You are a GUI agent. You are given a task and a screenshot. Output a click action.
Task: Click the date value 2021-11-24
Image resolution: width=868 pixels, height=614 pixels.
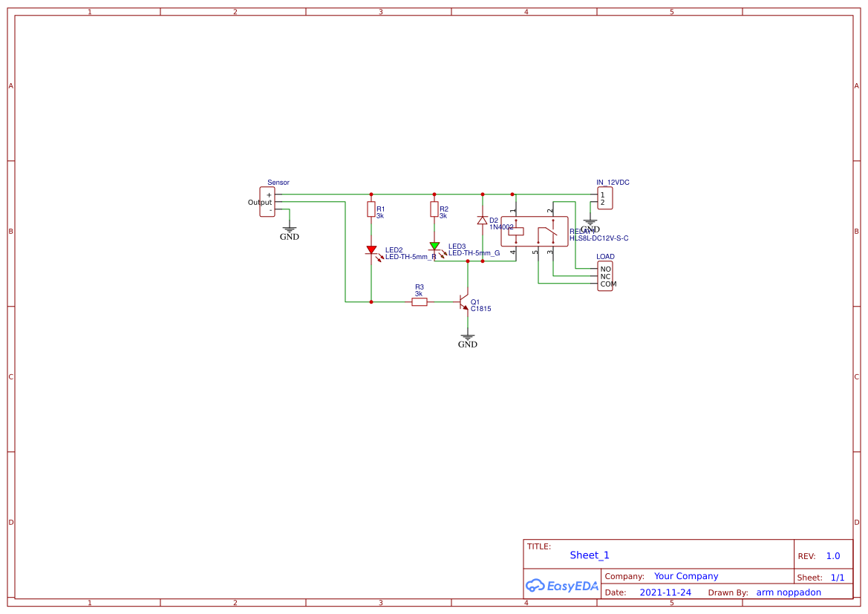click(665, 592)
